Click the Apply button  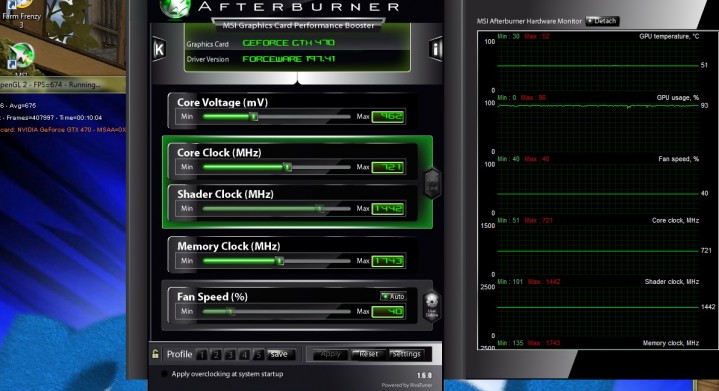coord(330,354)
